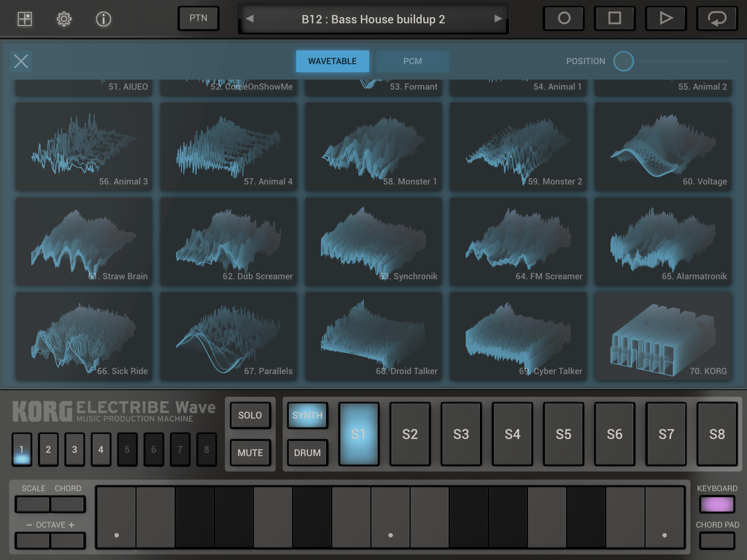747x560 pixels.
Task: Select wavetable 65. Alarmatronik
Action: point(663,241)
